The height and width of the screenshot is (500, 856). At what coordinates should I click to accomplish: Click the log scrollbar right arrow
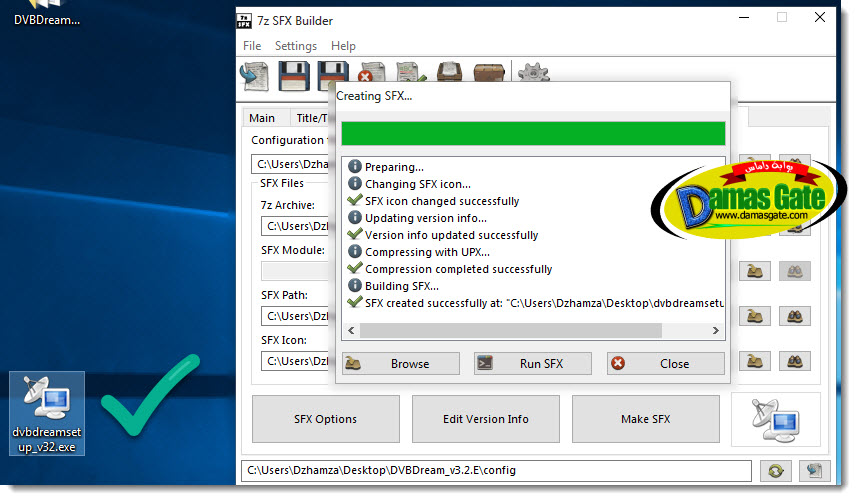pyautogui.click(x=715, y=330)
